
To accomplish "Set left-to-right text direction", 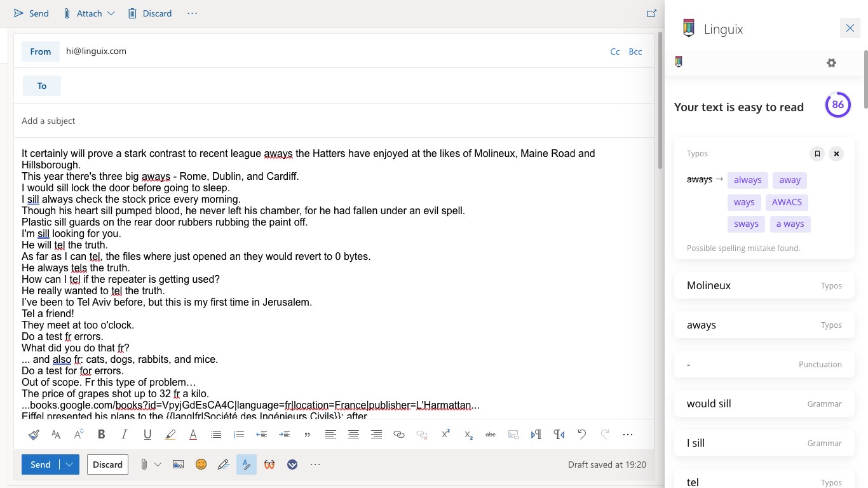I will [x=536, y=435].
